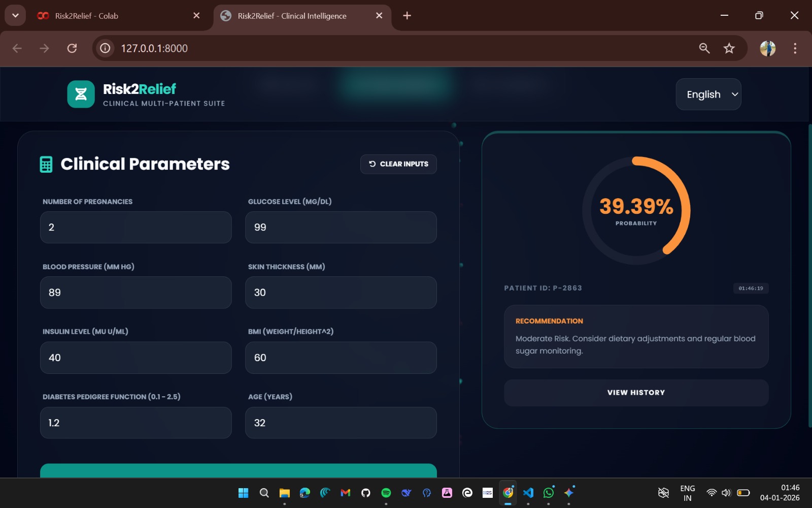
Task: Open File Explorer from the taskbar
Action: tap(284, 493)
